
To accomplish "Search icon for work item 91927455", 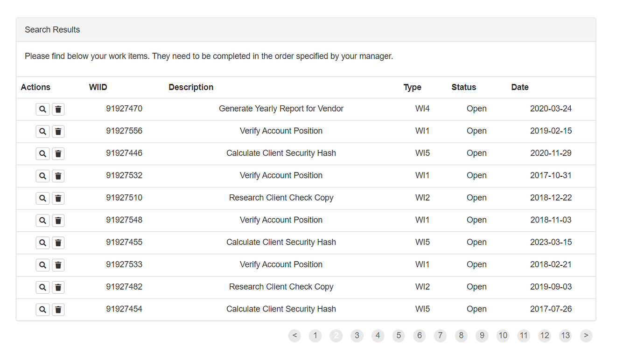I will pyautogui.click(x=42, y=242).
